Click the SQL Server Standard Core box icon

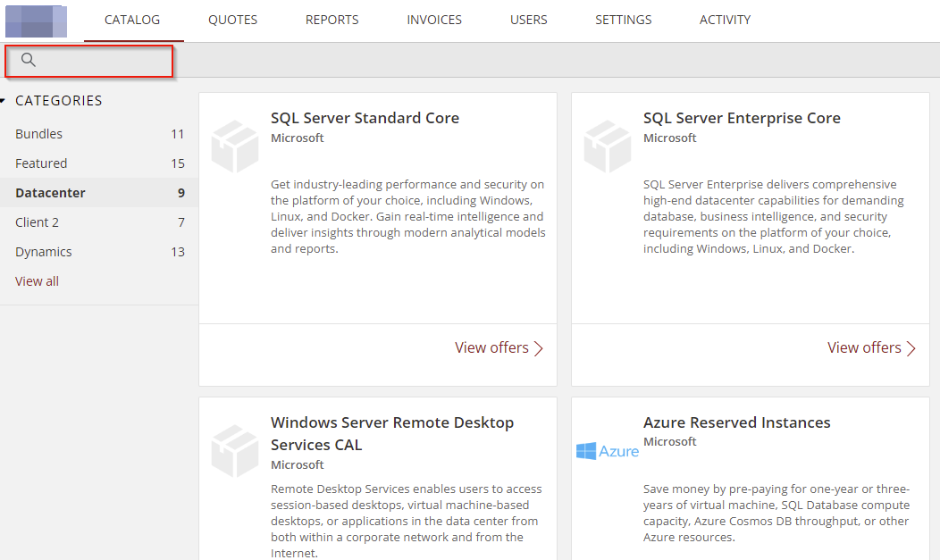click(235, 146)
